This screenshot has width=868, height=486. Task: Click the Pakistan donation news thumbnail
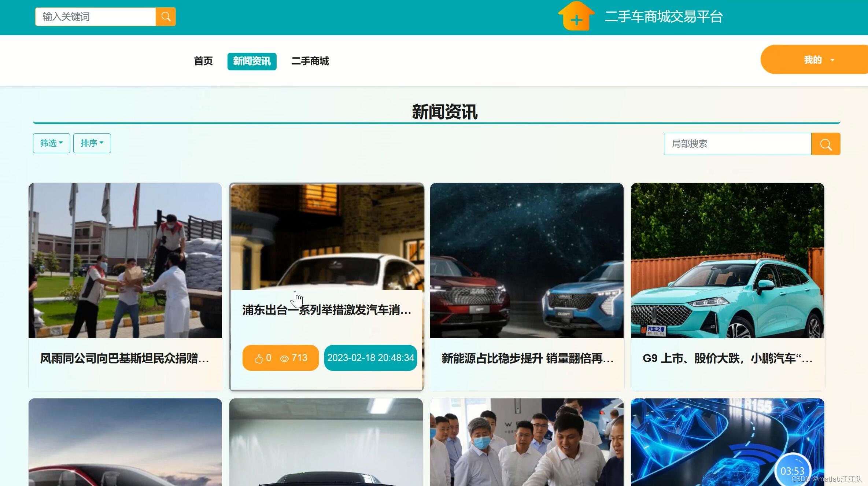point(125,261)
